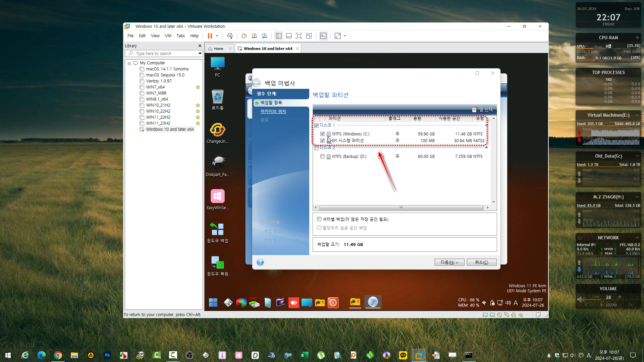Open the Tabs menu
The height and width of the screenshot is (362, 644).
coord(181,36)
